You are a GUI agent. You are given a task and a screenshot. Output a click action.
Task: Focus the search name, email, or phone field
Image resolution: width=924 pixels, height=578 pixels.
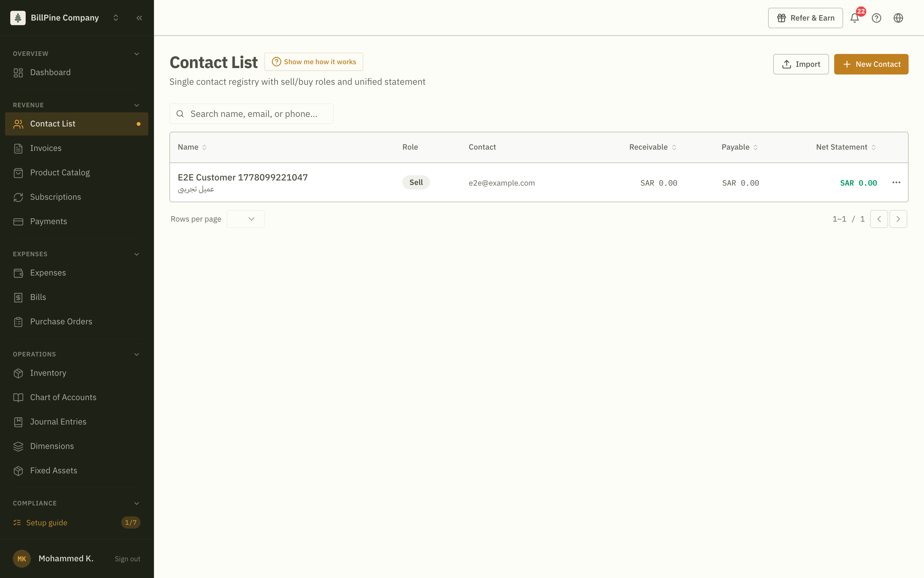pos(251,114)
